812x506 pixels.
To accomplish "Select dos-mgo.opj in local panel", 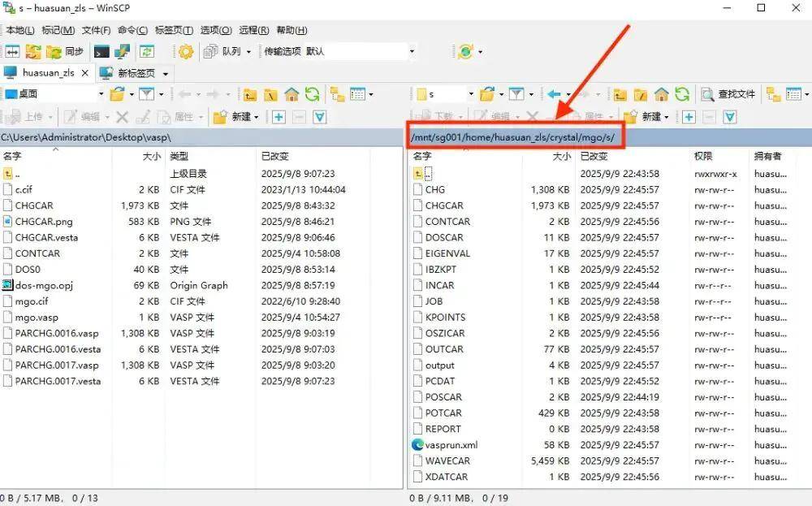I will point(45,285).
